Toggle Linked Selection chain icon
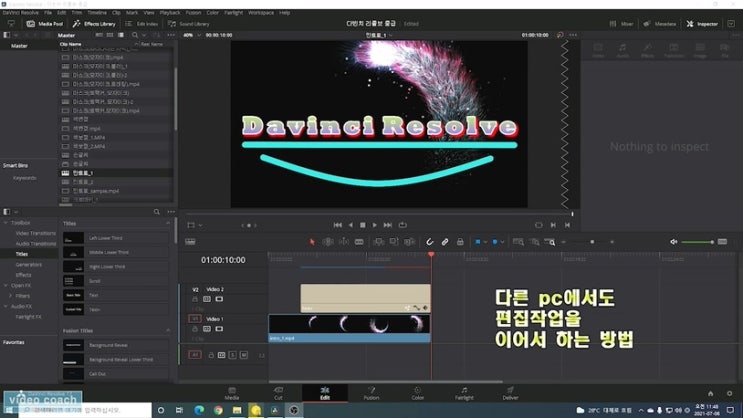 [x=444, y=242]
